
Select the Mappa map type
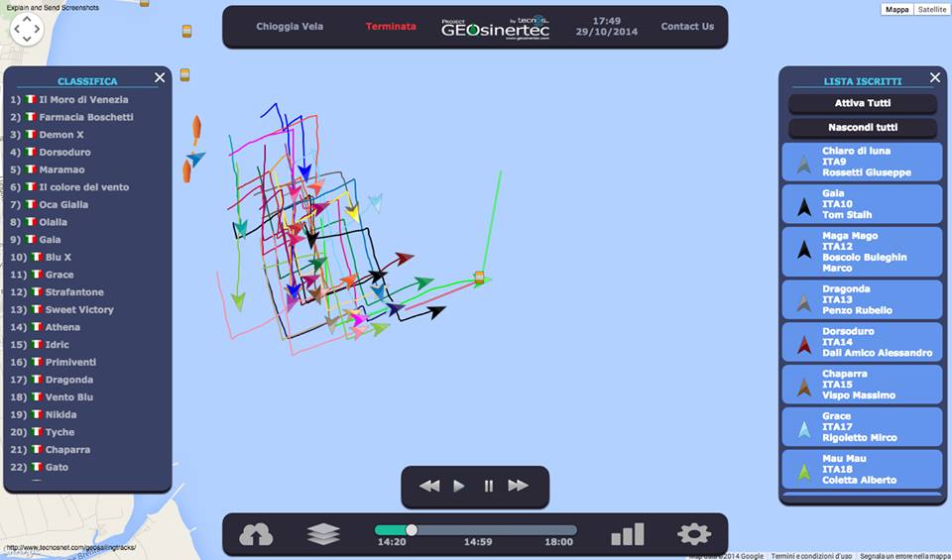tap(896, 10)
